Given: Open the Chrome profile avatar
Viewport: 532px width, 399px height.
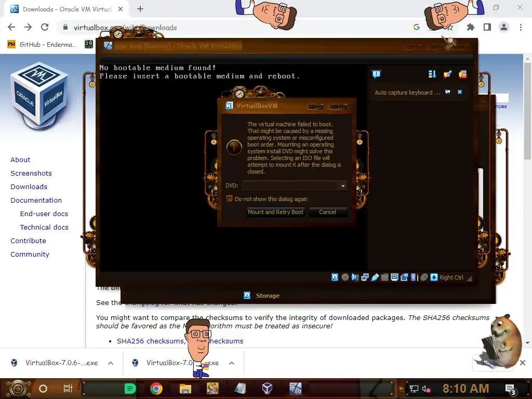Looking at the screenshot, I should point(504,27).
